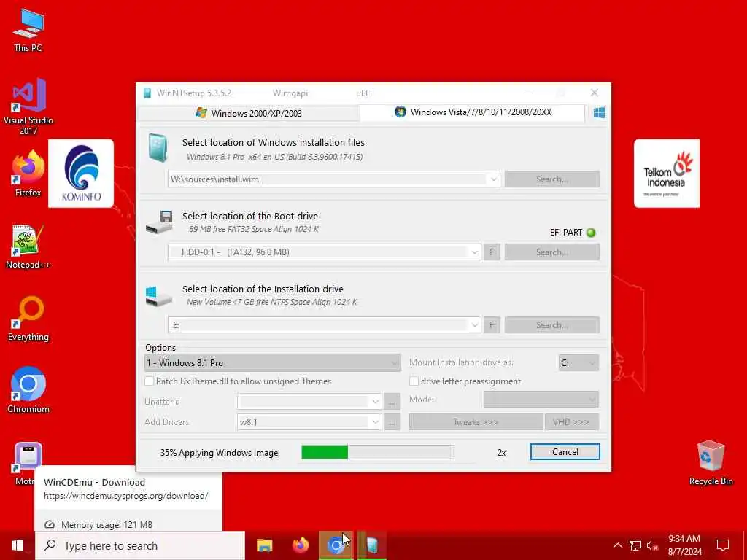Open Firefox from the taskbar
This screenshot has width=747, height=560.
click(x=300, y=545)
